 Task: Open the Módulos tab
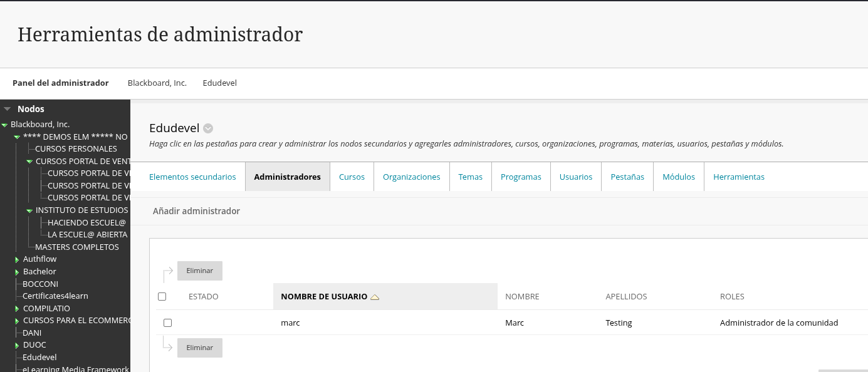click(x=679, y=177)
